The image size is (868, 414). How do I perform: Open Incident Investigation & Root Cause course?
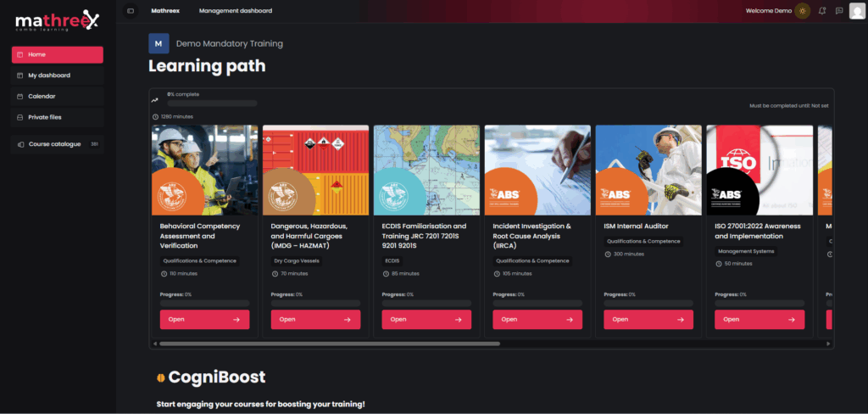pyautogui.click(x=537, y=319)
